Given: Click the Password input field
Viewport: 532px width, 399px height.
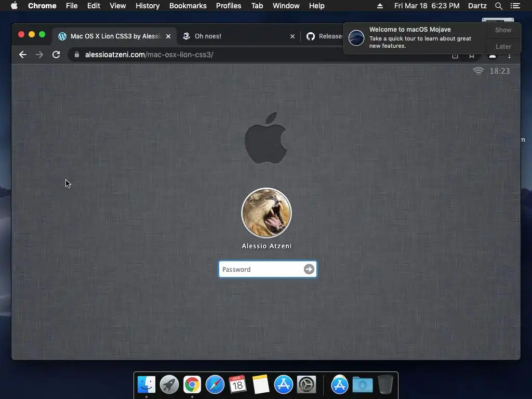Looking at the screenshot, I should 268,269.
